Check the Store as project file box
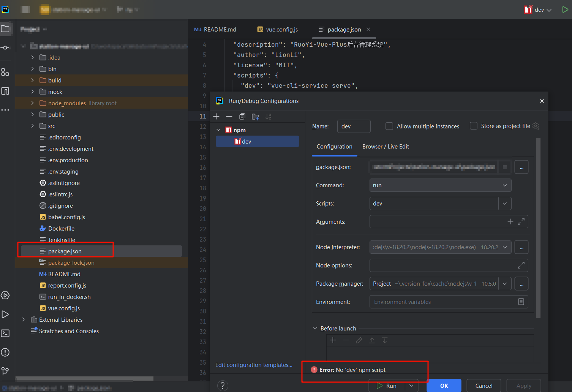Viewport: 572px width, 392px height. click(x=474, y=126)
